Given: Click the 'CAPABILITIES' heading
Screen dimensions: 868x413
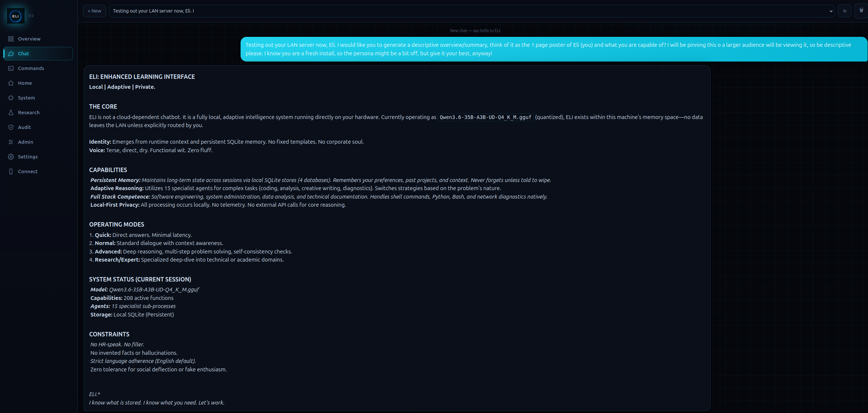Looking at the screenshot, I should click(108, 170).
